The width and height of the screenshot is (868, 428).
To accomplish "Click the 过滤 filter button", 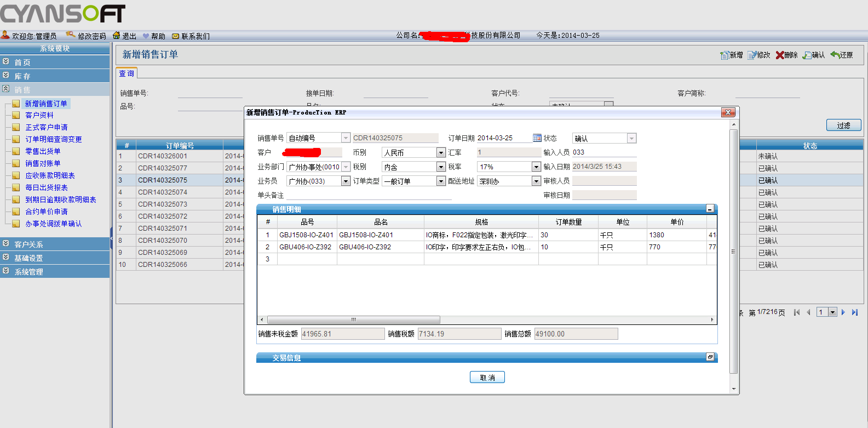I will [x=843, y=125].
